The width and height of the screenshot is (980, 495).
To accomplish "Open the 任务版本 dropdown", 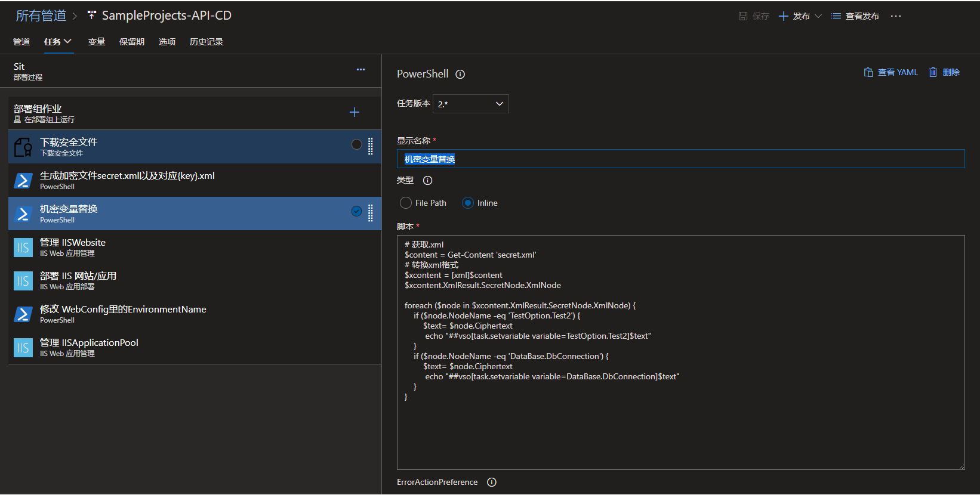I will [x=470, y=104].
